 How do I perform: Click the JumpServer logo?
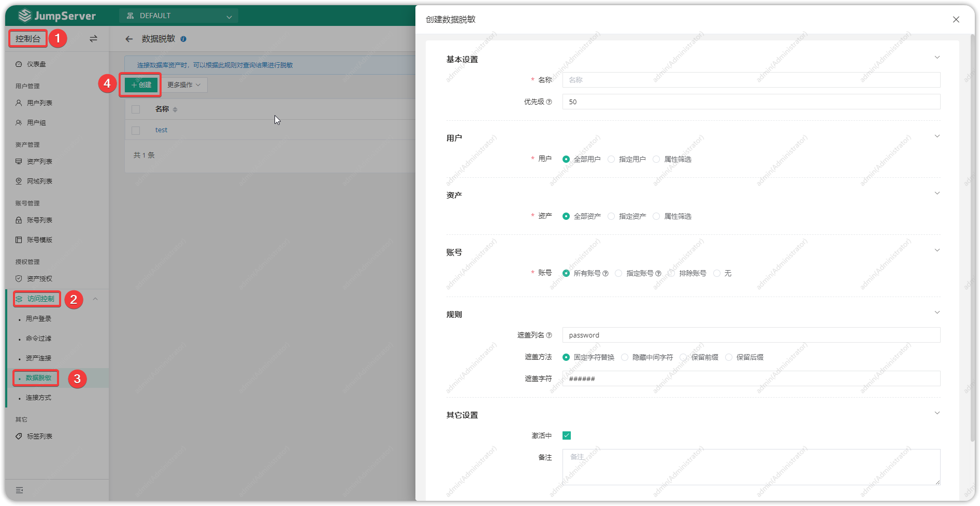pos(57,16)
